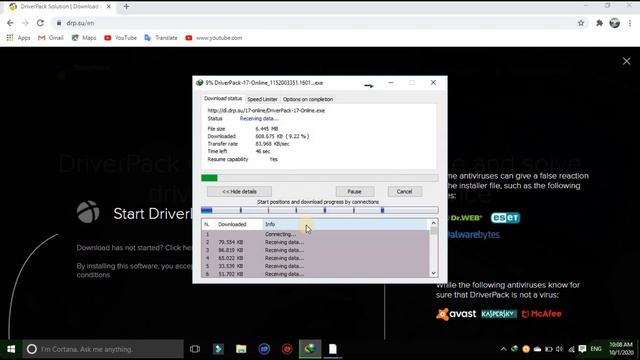Open the Action Center notifications icon
Viewport: 640px width, 360px height.
coord(582,349)
